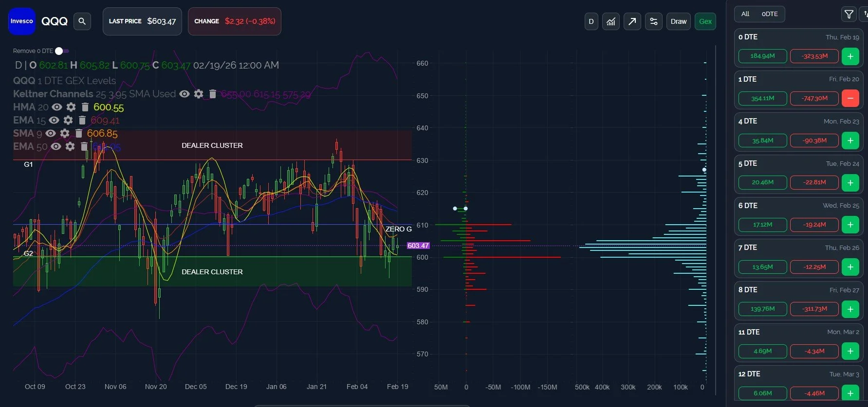Click the 354.11M value for 1 DTE
The height and width of the screenshot is (407, 868).
pos(762,98)
